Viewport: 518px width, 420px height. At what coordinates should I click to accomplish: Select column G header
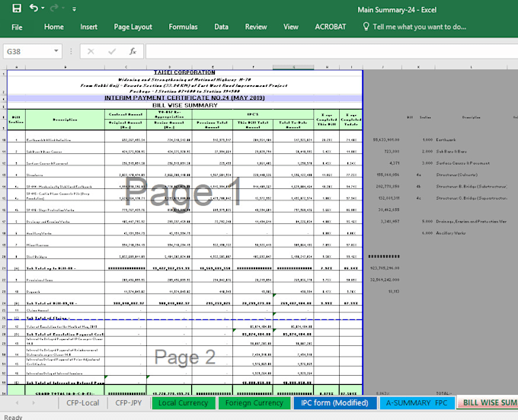pyautogui.click(x=293, y=67)
